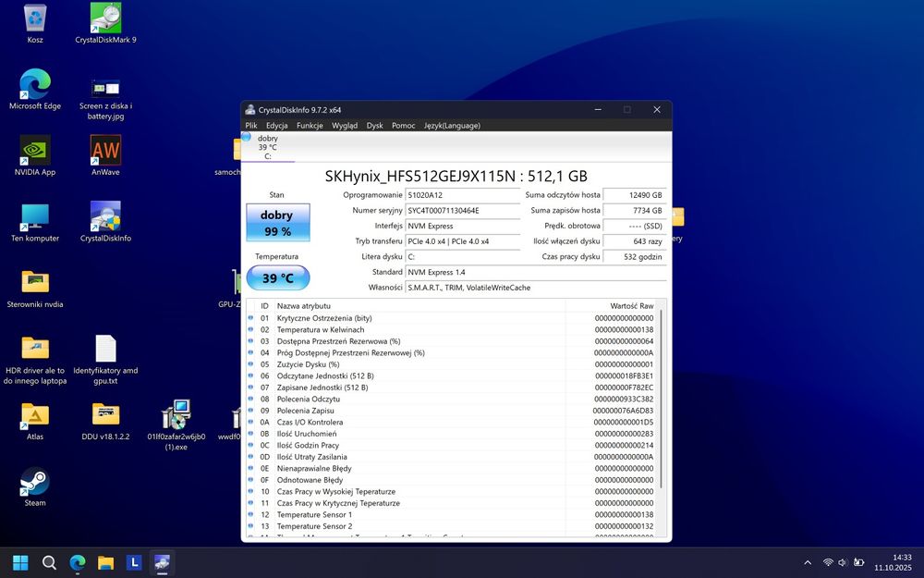Open NVIDIA App desktop shortcut
924x578 pixels.
pos(35,155)
